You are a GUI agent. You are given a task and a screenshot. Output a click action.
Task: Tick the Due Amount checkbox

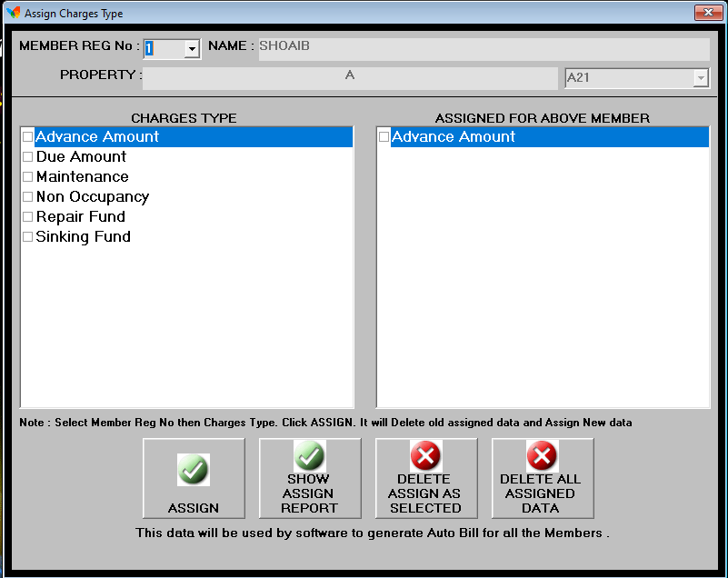click(x=28, y=156)
